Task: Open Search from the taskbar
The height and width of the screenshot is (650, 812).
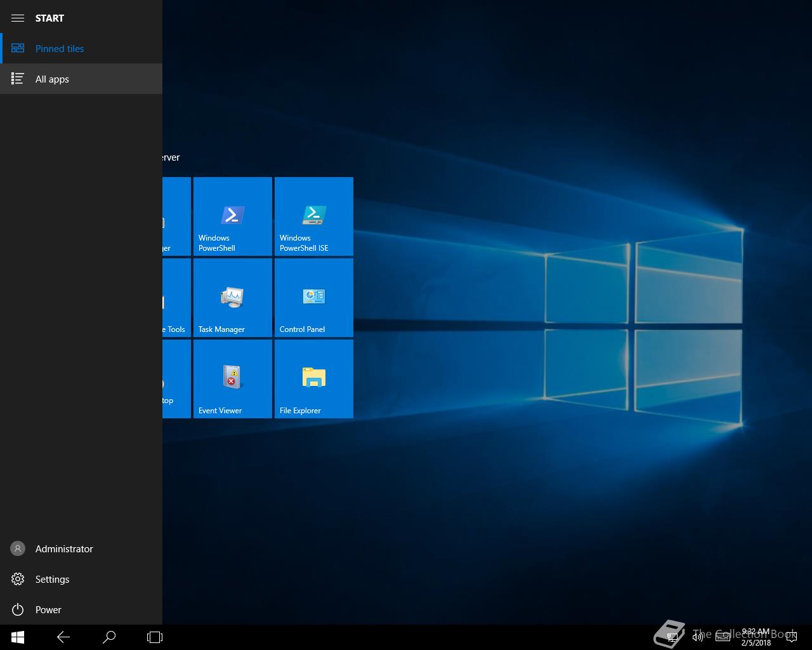Action: [x=109, y=637]
